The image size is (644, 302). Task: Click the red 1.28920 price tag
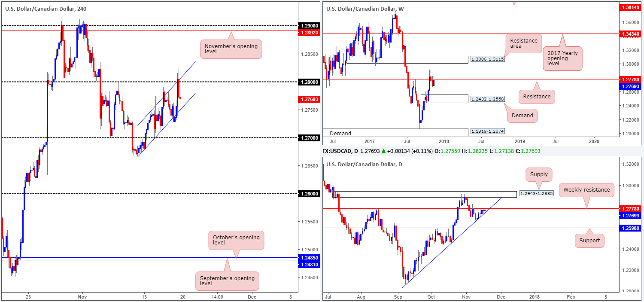(x=309, y=32)
